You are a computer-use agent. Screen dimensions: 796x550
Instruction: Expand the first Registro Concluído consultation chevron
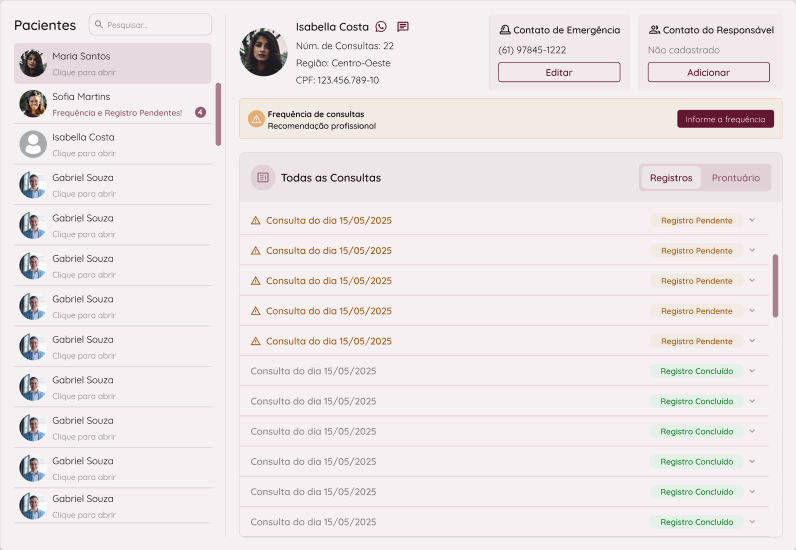click(752, 371)
